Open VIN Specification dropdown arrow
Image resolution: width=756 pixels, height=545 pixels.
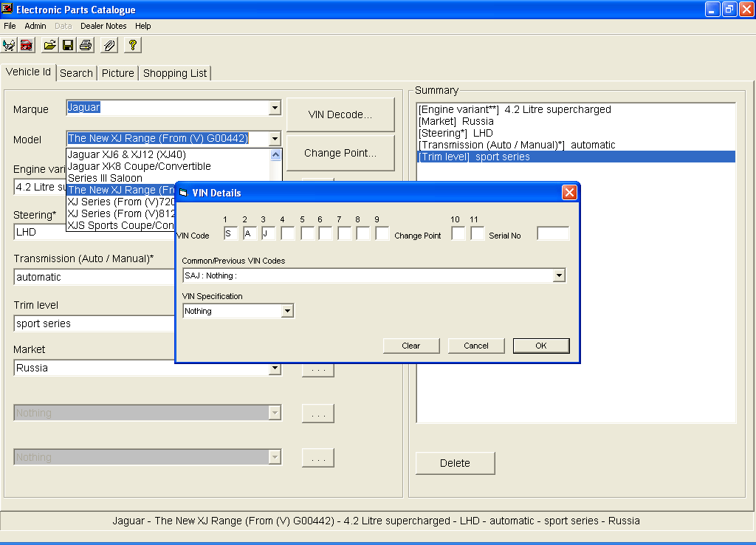(x=287, y=311)
